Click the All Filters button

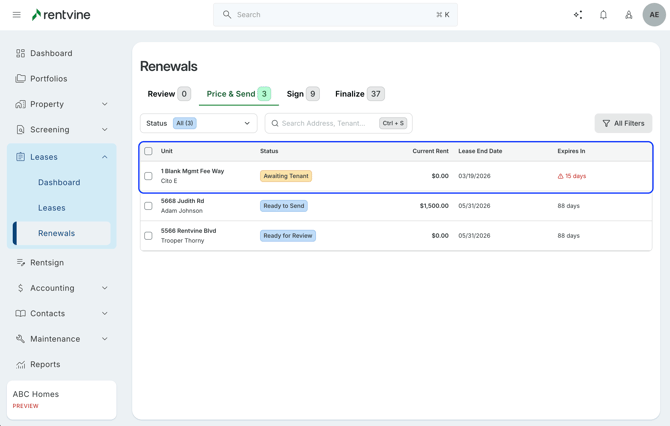[623, 124]
